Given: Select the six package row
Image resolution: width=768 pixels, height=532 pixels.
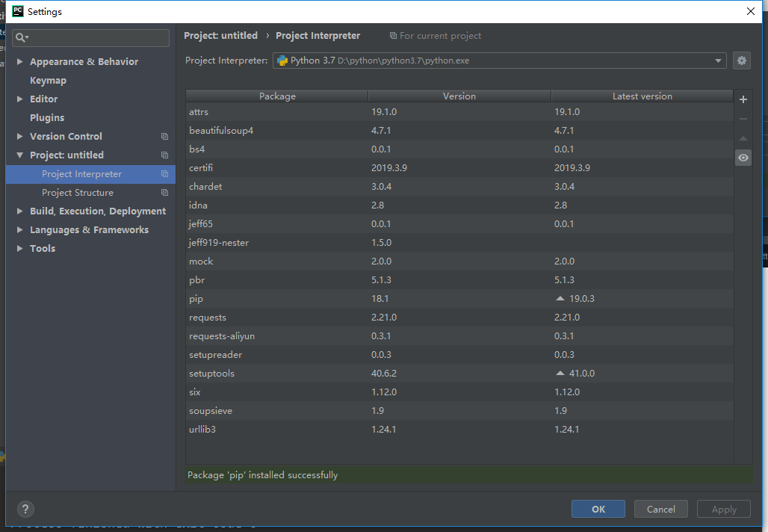Looking at the screenshot, I should pos(459,392).
